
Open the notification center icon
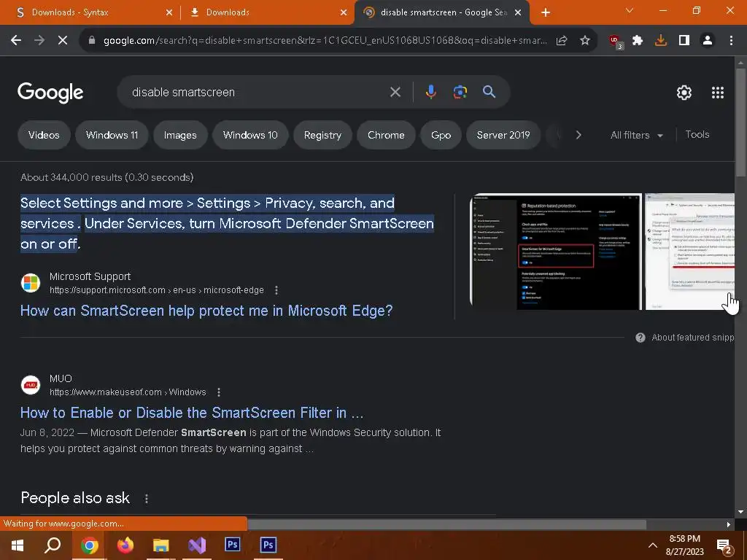724,547
